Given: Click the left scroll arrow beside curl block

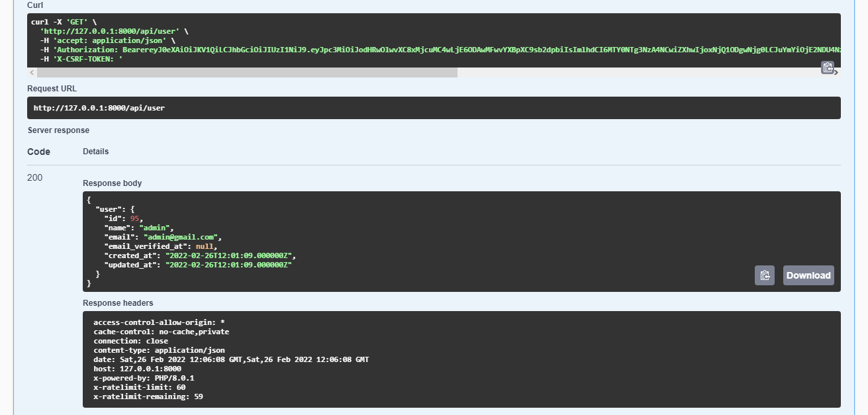Looking at the screenshot, I should point(30,71).
